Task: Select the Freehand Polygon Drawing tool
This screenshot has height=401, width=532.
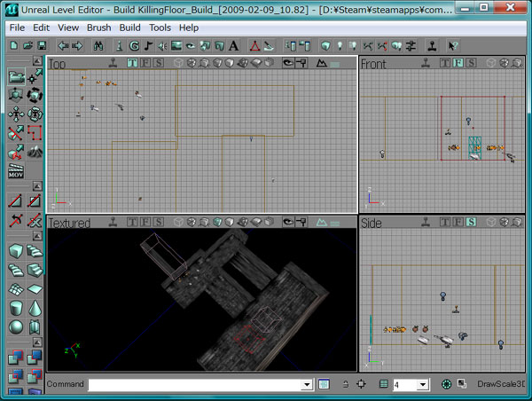Action: (x=35, y=133)
